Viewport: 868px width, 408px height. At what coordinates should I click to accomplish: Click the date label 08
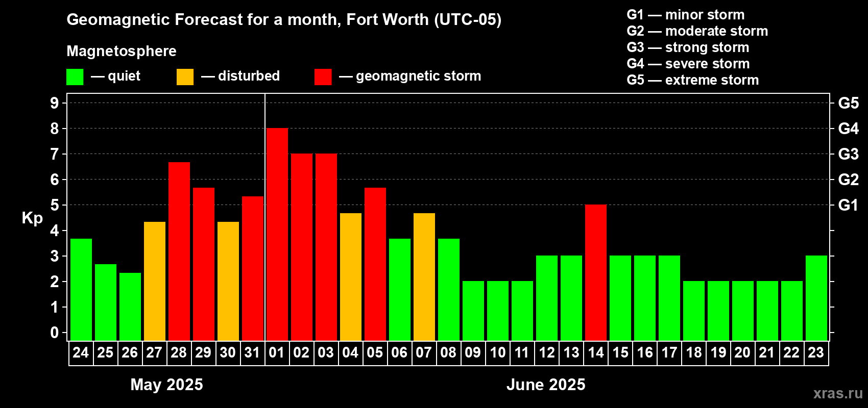click(x=448, y=353)
